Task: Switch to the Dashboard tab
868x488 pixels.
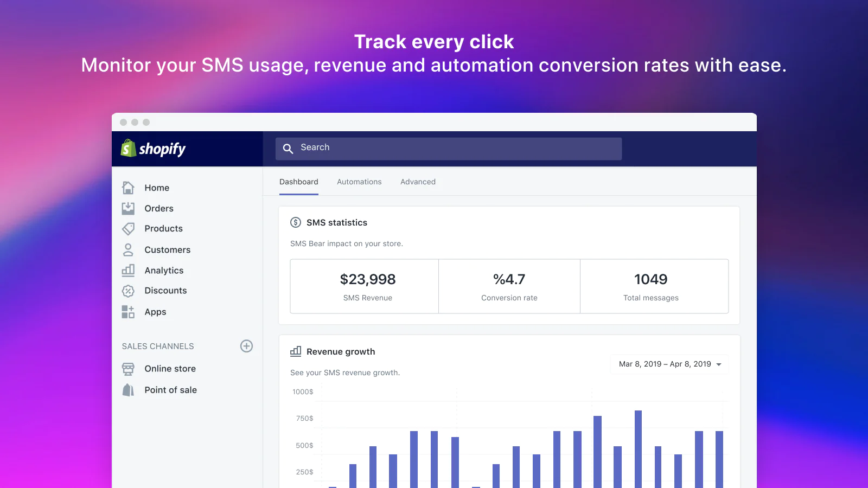Action: pos(299,182)
